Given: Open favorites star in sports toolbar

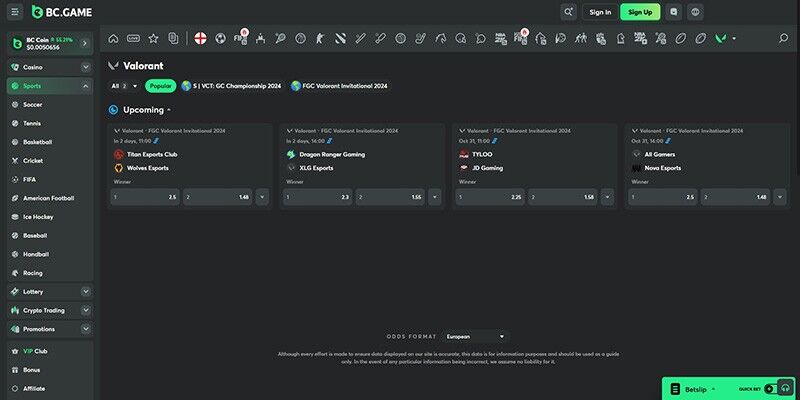Looking at the screenshot, I should [153, 38].
